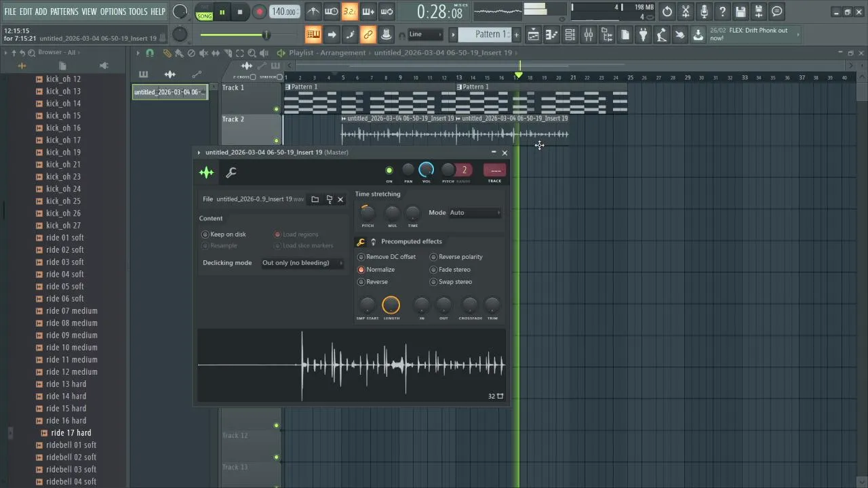Toggle the highlighted link/multilink controllers icon
The image size is (868, 488).
coord(368,35)
